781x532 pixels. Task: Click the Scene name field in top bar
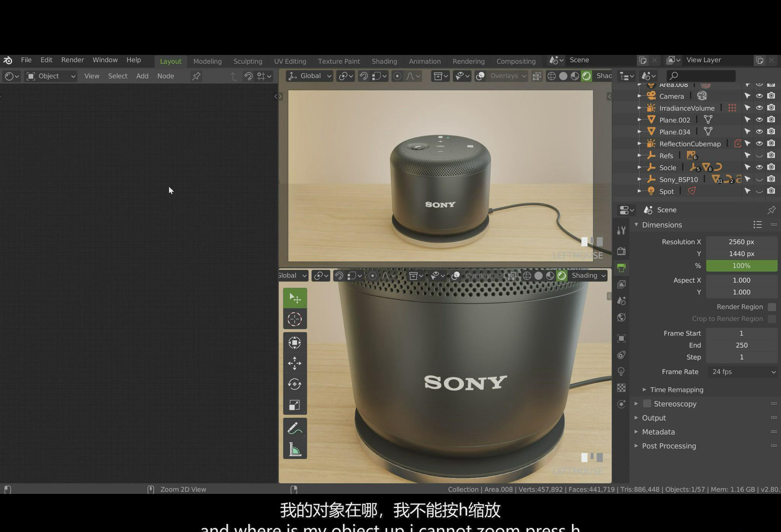601,60
